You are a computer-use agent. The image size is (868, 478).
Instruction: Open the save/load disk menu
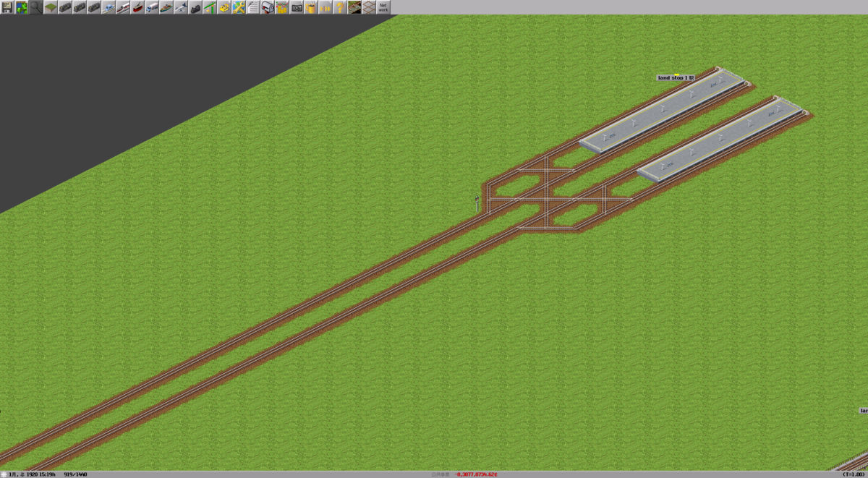(x=7, y=7)
